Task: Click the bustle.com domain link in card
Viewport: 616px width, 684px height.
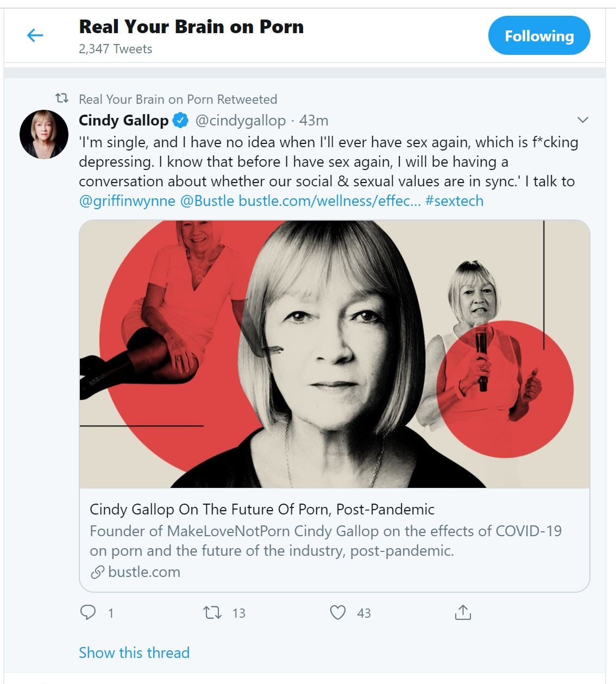Action: click(x=144, y=572)
